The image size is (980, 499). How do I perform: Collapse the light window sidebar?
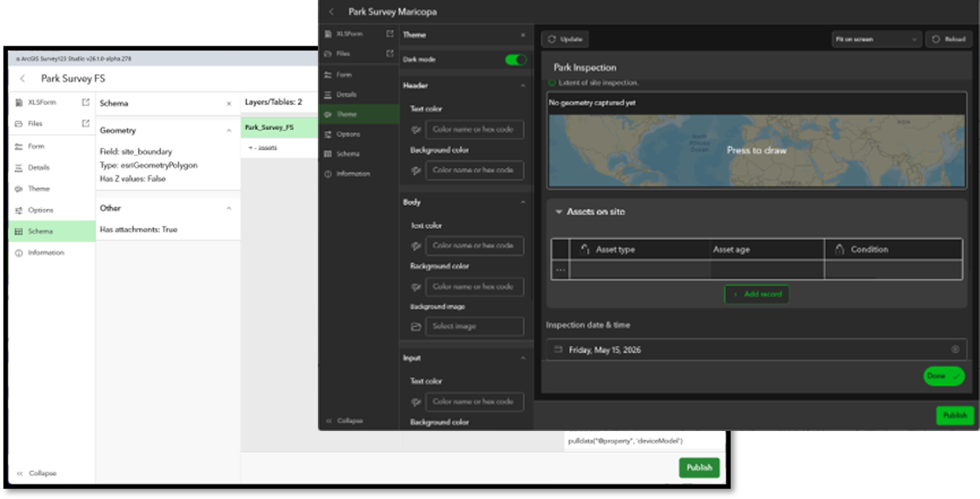[x=37, y=473]
